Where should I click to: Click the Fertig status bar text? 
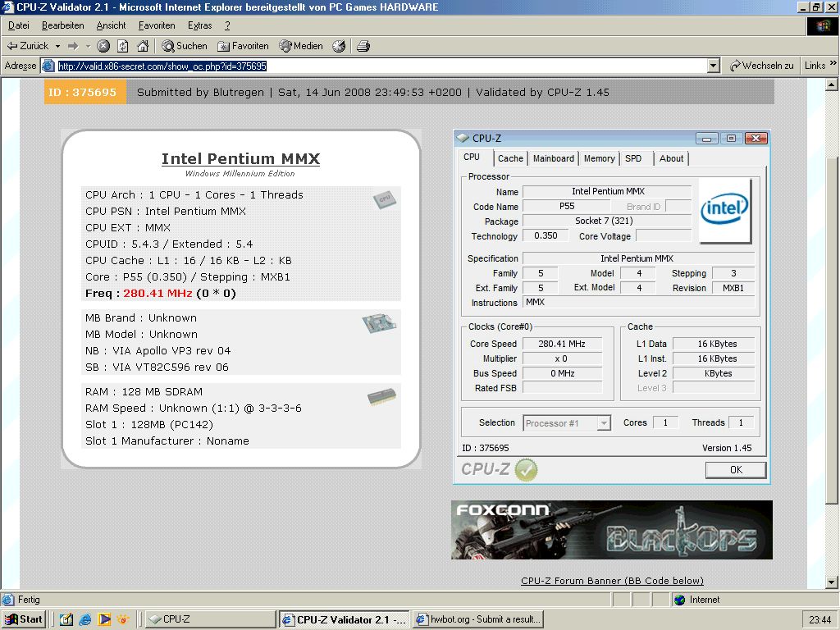[x=29, y=600]
